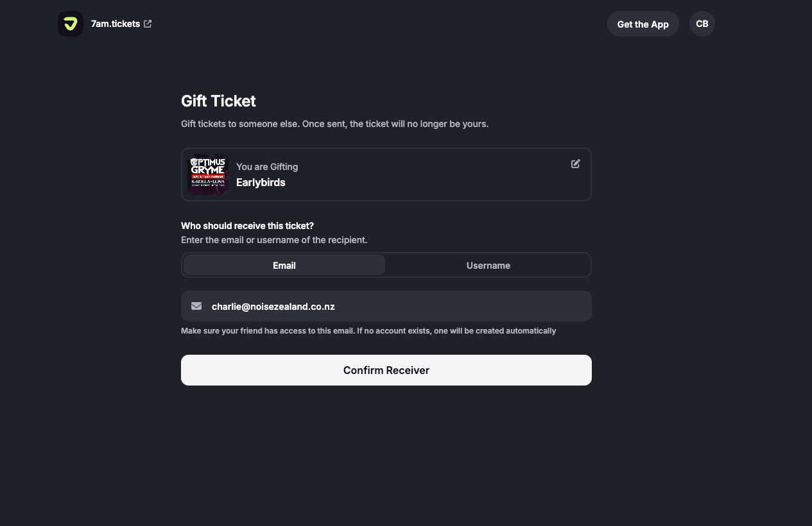Click the Optimus Gryme event thumbnail
Image resolution: width=812 pixels, height=526 pixels.
[x=208, y=174]
